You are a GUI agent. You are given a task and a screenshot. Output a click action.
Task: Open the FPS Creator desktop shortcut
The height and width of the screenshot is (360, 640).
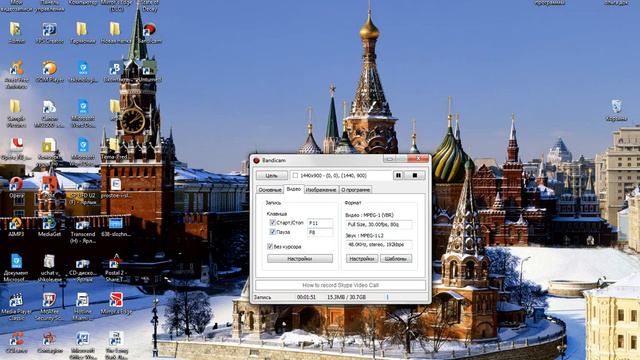[49, 33]
